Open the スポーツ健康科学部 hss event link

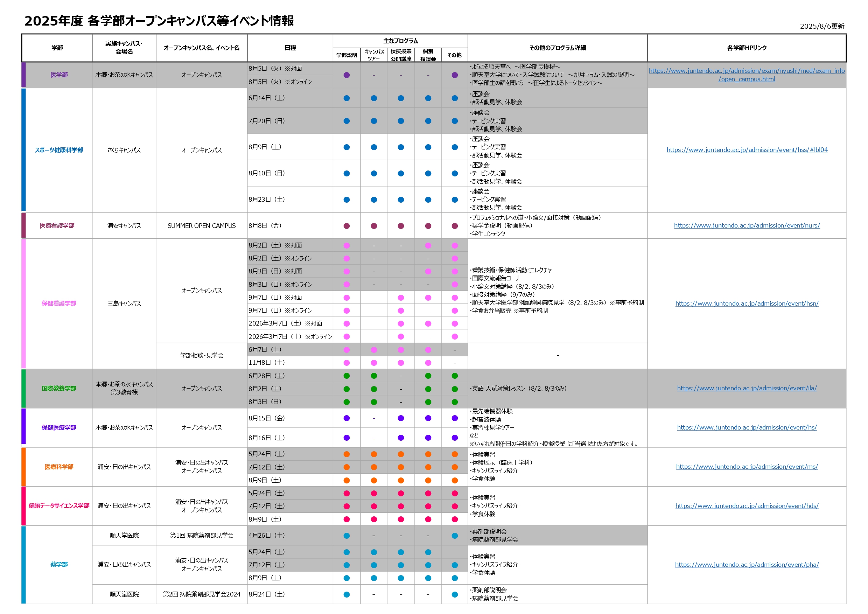click(747, 150)
